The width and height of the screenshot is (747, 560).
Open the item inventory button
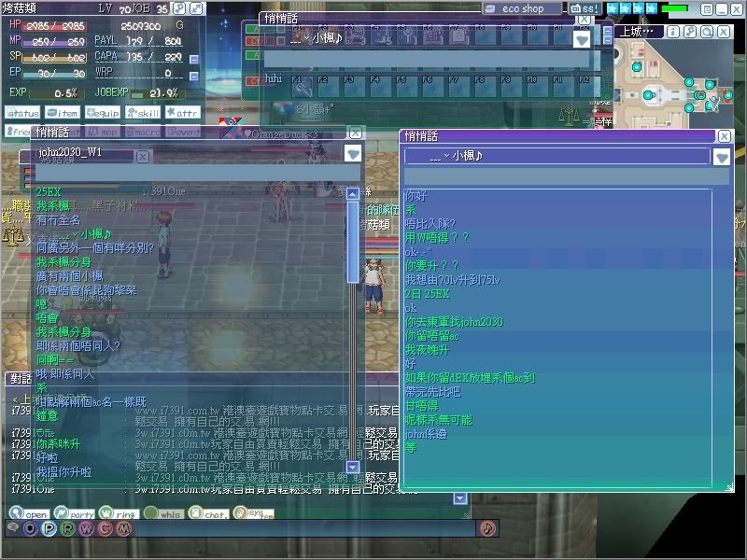63,113
